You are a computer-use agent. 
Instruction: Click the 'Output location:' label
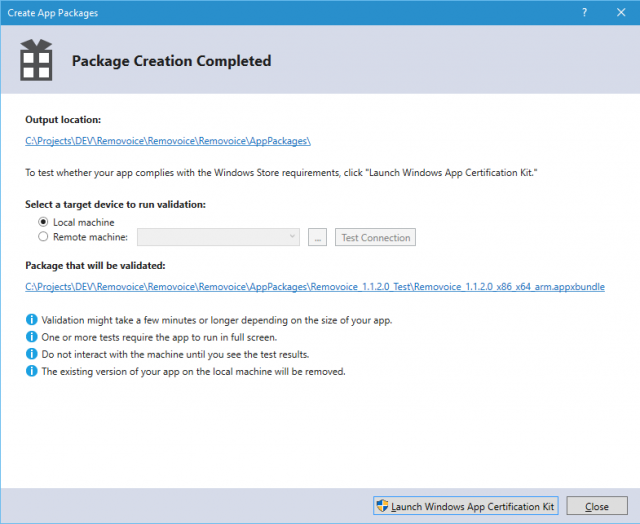point(63,120)
